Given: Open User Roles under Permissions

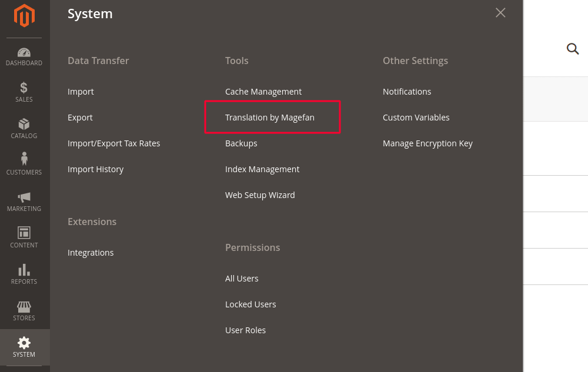Looking at the screenshot, I should coord(245,330).
